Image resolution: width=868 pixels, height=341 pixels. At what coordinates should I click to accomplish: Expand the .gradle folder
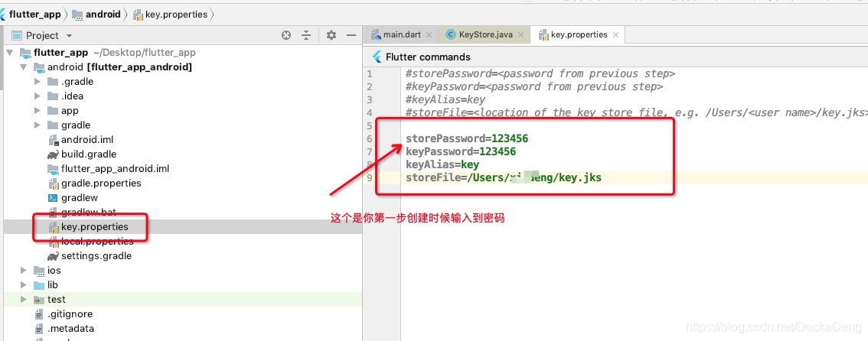click(37, 82)
